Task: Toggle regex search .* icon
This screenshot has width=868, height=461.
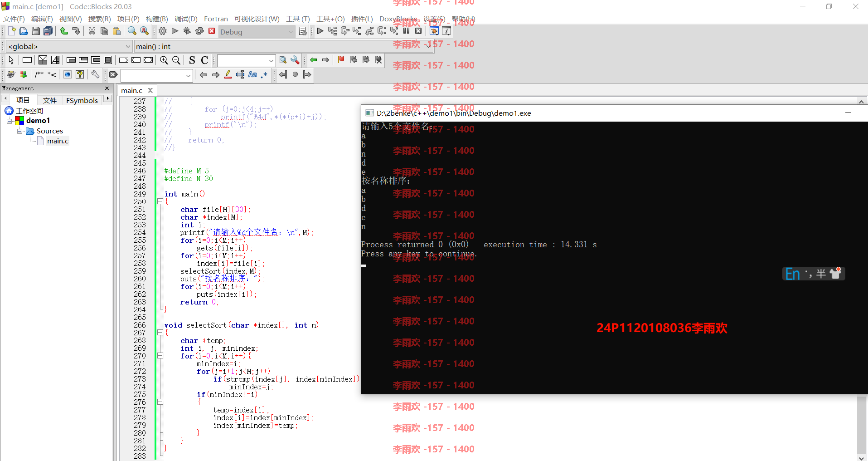Action: 264,74
